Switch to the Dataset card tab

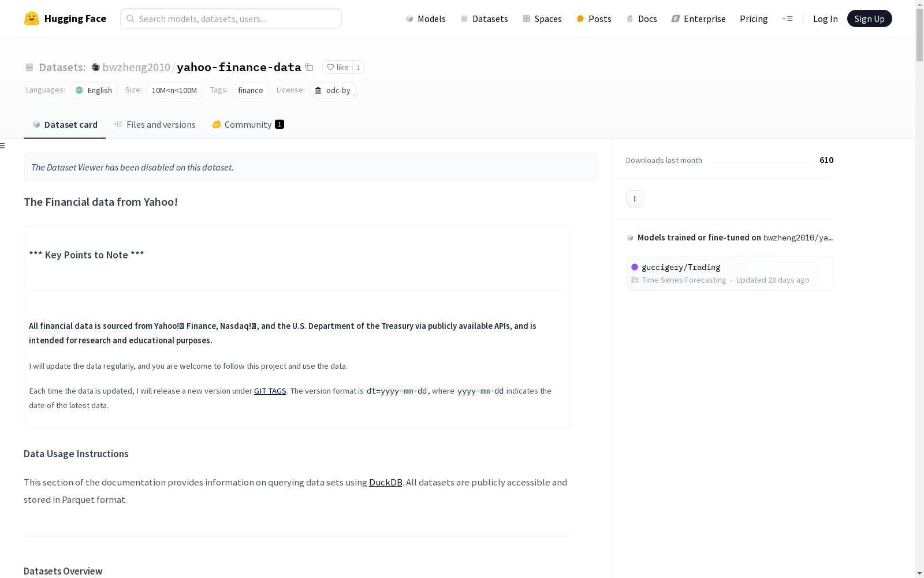[x=65, y=125]
